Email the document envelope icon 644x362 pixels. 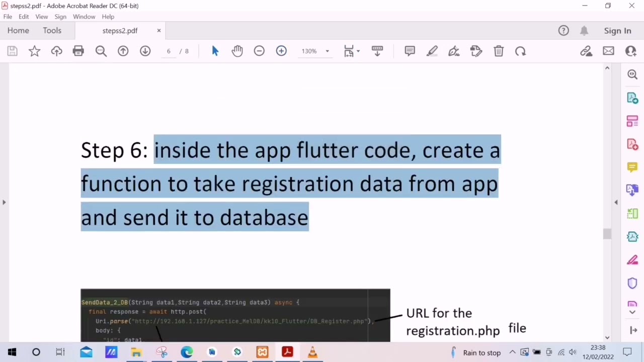click(x=608, y=51)
